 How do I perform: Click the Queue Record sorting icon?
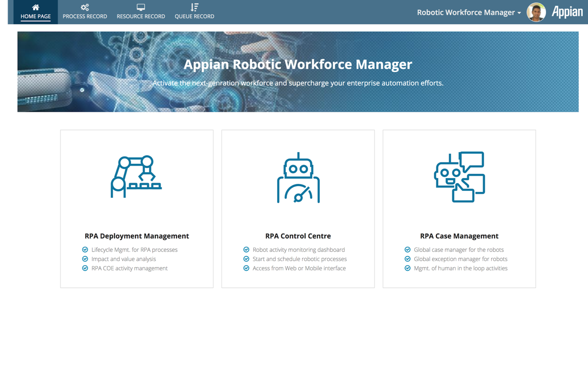[194, 7]
